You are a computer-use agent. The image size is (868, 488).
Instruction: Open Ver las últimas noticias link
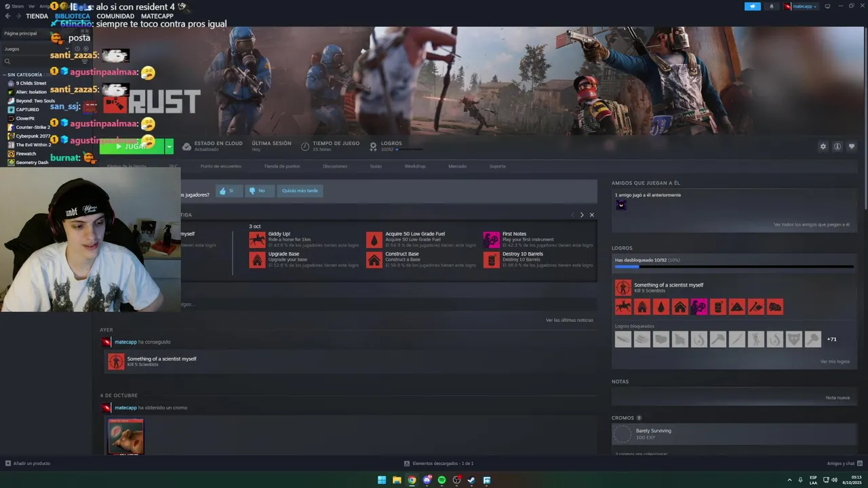tap(570, 320)
